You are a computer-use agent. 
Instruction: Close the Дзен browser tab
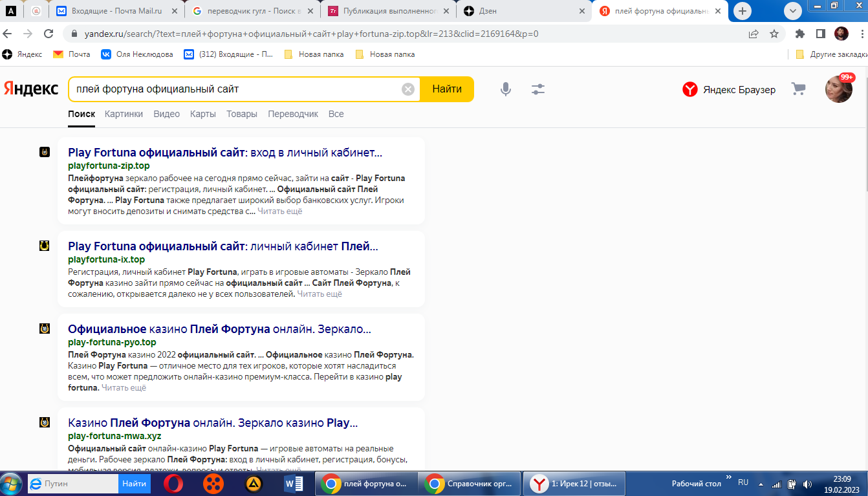pyautogui.click(x=582, y=11)
